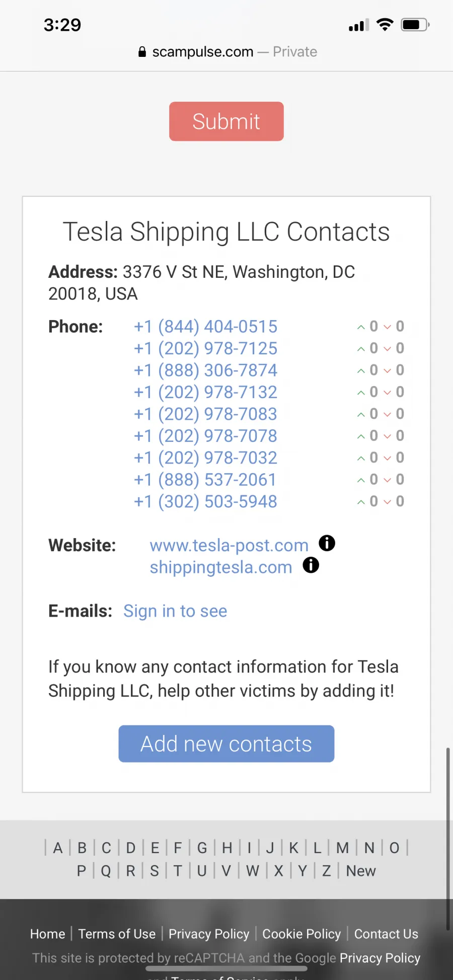
Task: Open letter M in alphabet navigation
Action: [x=342, y=848]
